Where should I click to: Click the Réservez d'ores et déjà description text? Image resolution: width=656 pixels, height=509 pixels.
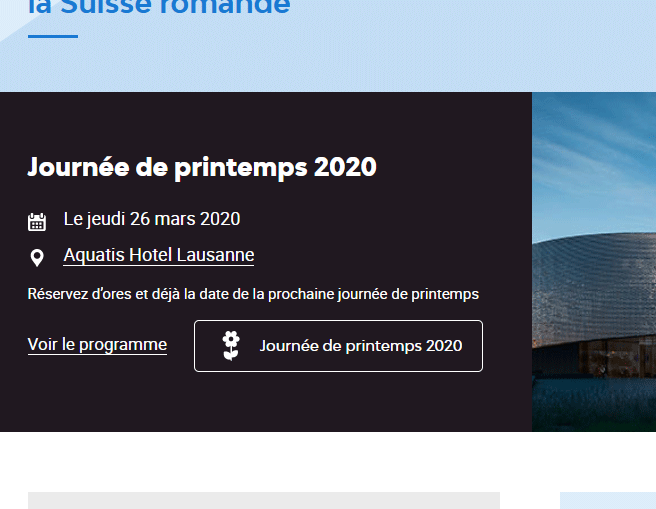[253, 294]
